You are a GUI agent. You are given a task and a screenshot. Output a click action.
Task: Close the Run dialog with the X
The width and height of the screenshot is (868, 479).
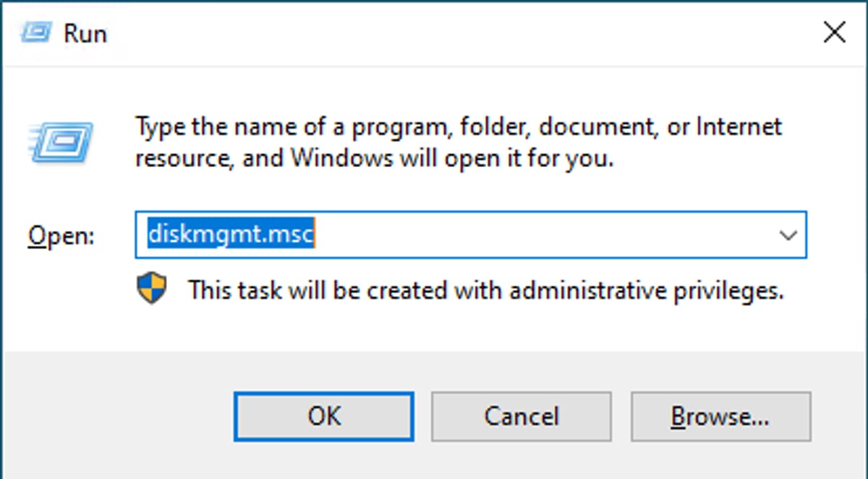(x=834, y=32)
